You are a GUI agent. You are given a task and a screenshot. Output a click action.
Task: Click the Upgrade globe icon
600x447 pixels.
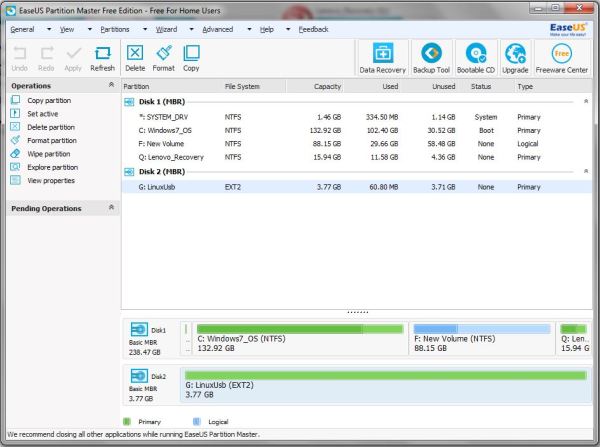[x=515, y=53]
